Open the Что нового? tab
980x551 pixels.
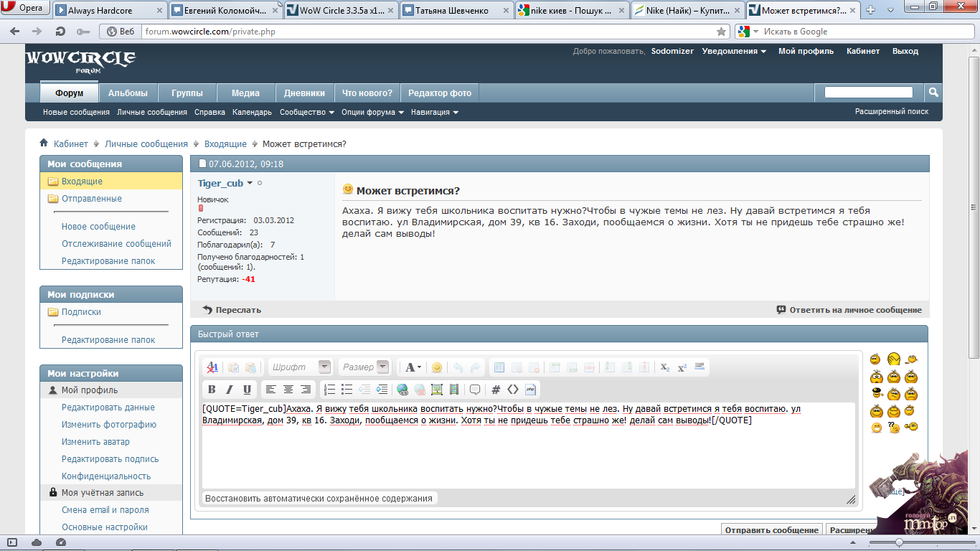click(x=367, y=93)
